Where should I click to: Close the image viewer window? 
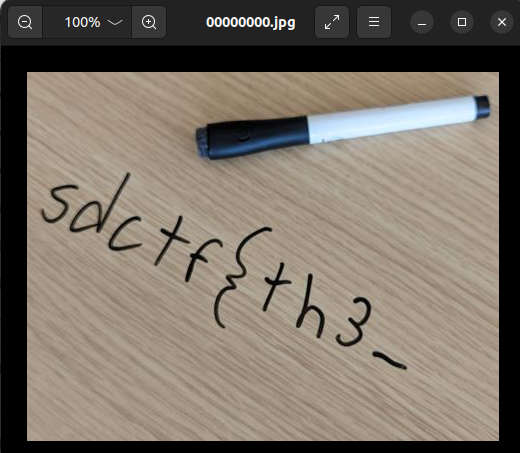click(502, 22)
